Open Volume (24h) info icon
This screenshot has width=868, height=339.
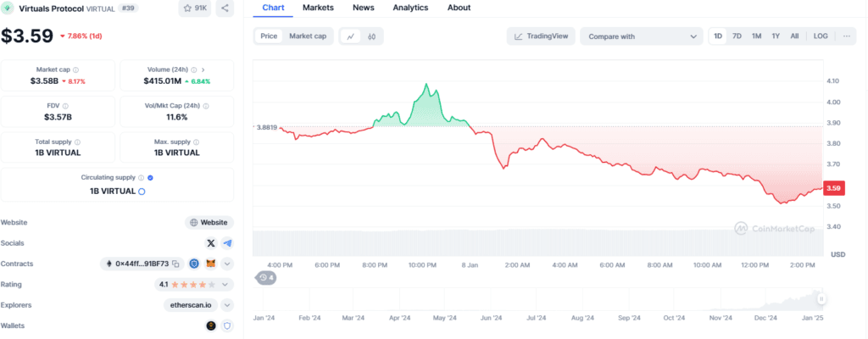coord(194,69)
